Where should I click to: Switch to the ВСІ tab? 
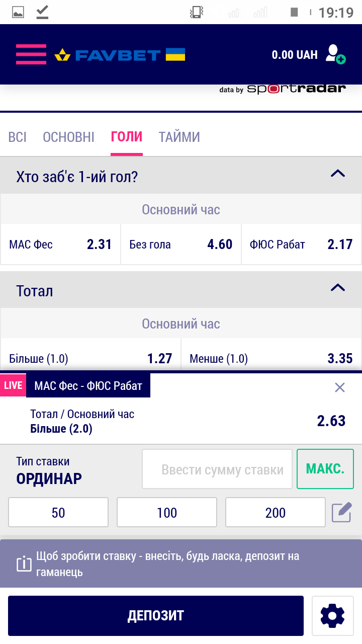pos(18,137)
